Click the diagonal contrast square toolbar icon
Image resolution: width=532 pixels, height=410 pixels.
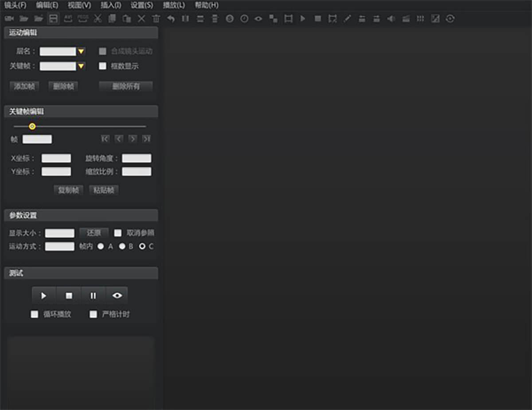pos(435,19)
